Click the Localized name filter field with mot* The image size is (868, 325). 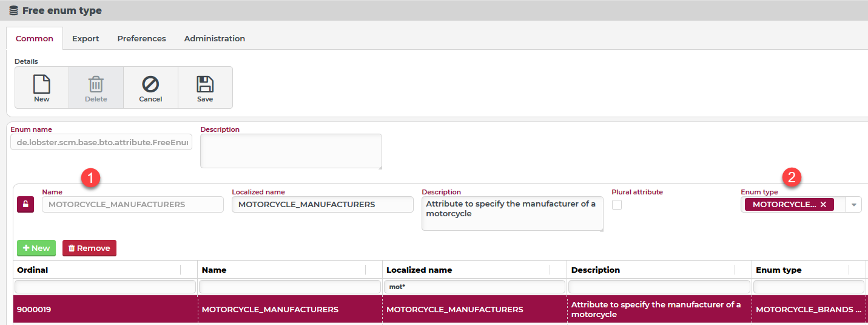[x=474, y=287]
